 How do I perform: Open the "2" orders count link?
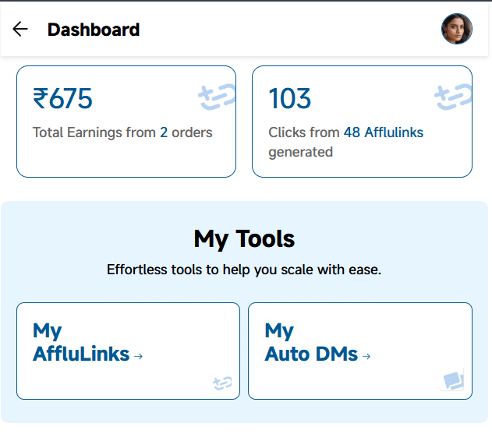coord(164,132)
